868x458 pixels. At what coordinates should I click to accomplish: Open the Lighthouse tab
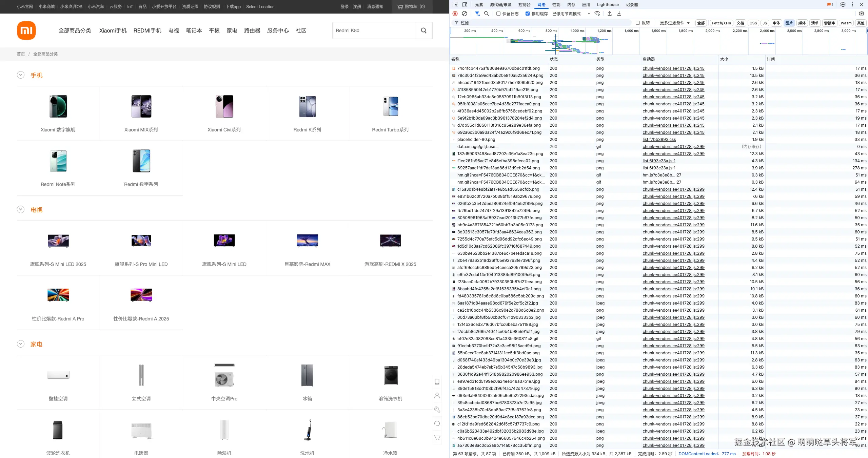click(x=608, y=4)
